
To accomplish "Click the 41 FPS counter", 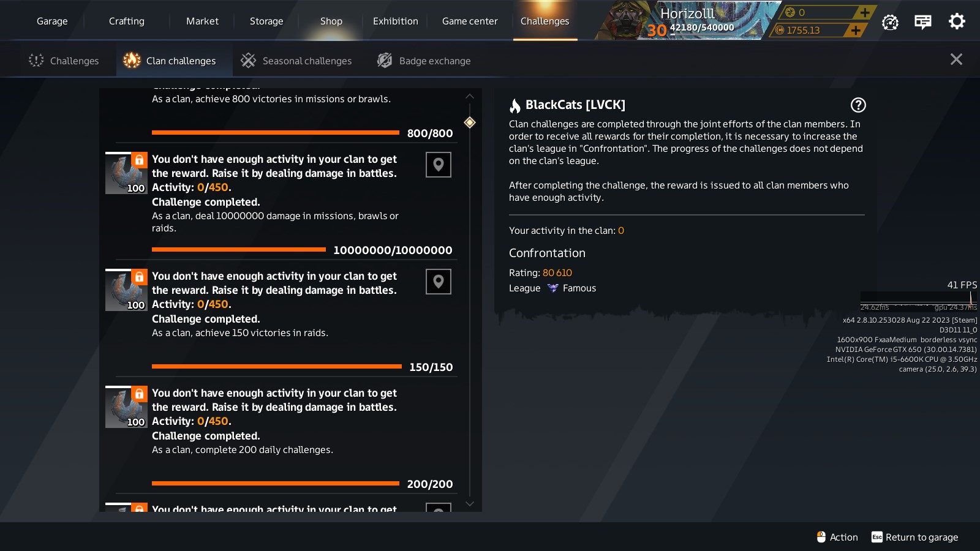I will tap(962, 285).
